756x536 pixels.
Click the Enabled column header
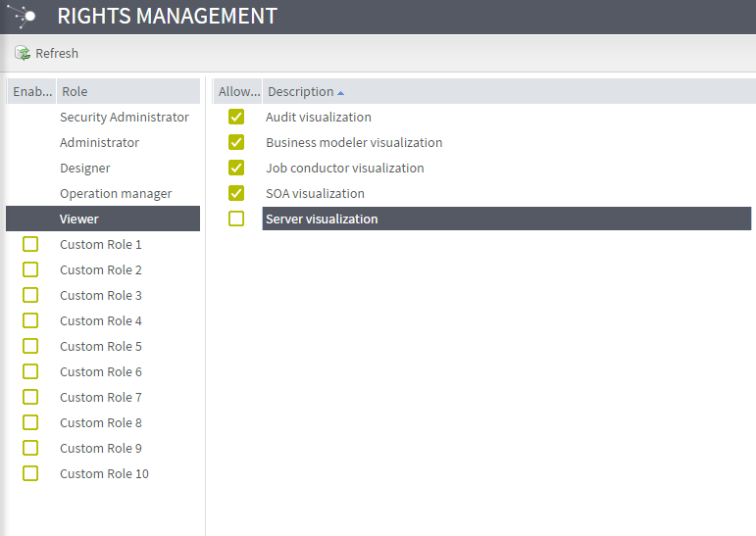click(31, 91)
